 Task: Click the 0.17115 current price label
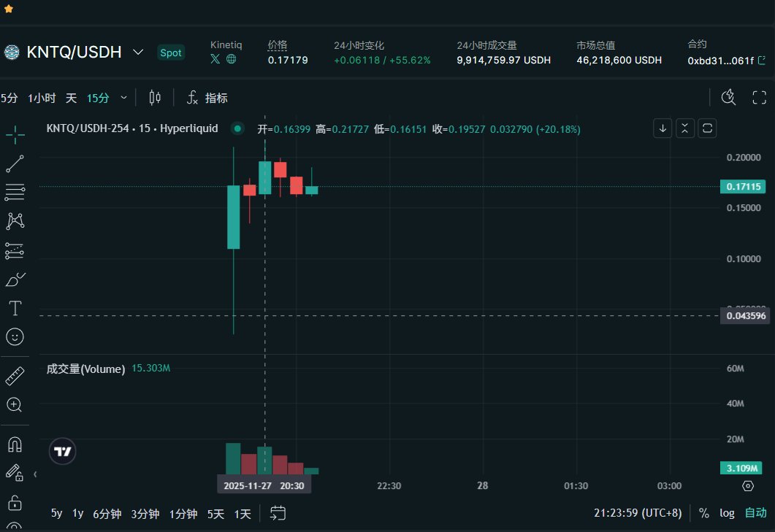pos(743,187)
